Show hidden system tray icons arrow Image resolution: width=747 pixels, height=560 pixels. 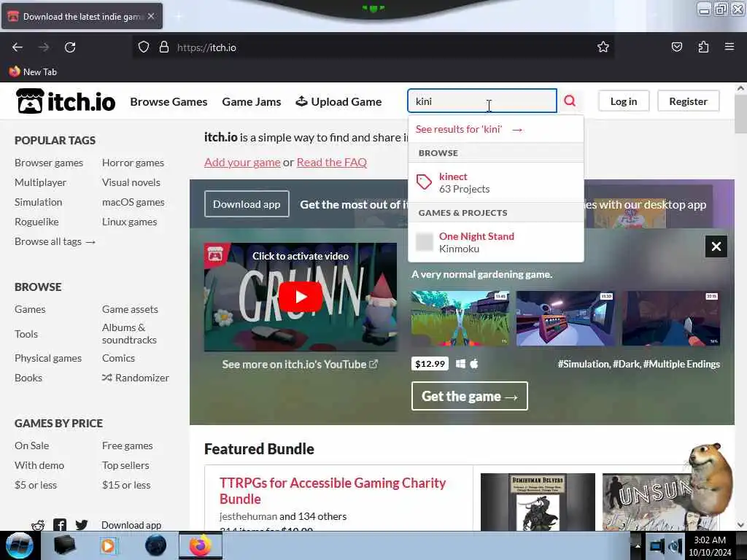point(638,546)
